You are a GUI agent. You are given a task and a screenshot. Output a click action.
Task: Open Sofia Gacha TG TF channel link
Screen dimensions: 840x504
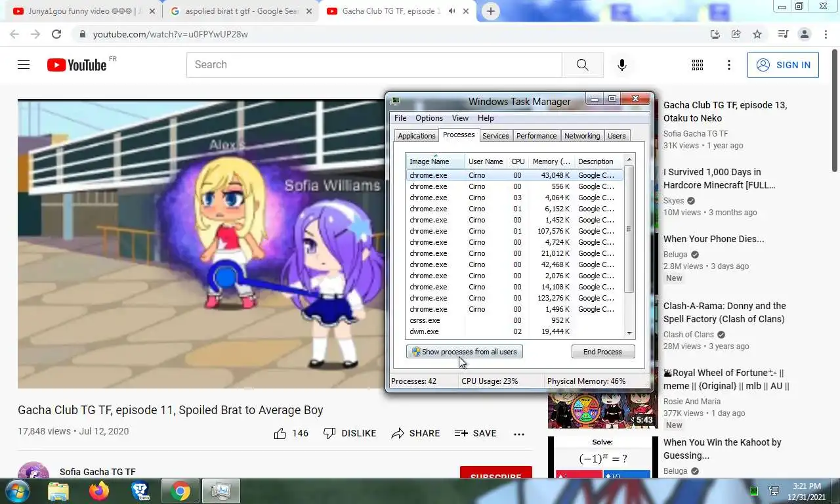97,472
